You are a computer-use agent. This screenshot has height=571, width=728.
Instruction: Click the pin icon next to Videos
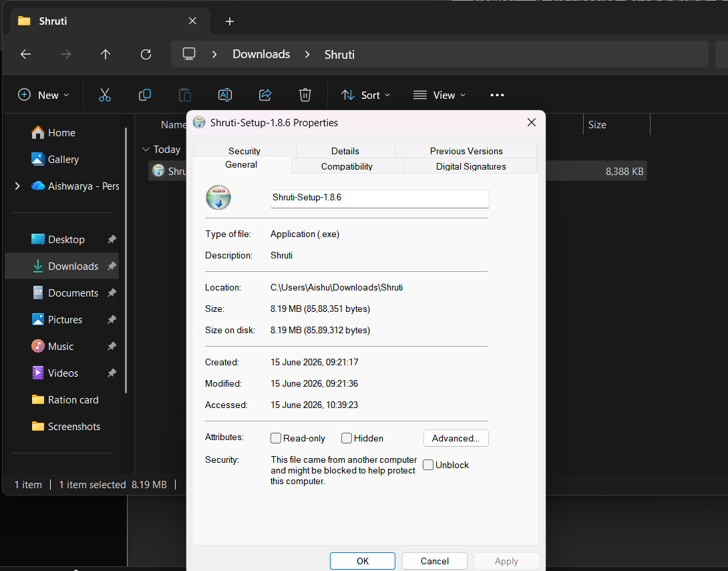(x=112, y=373)
